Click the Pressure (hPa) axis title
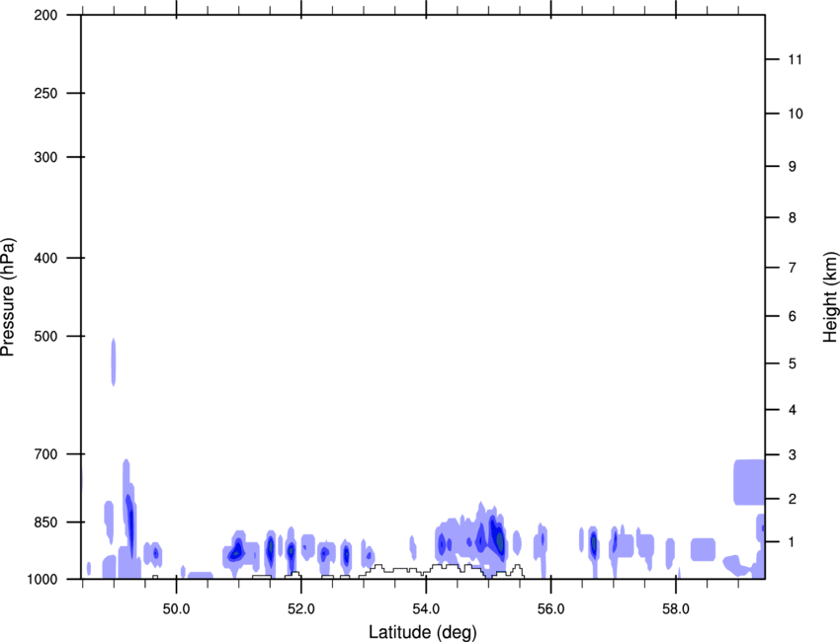 [8, 297]
